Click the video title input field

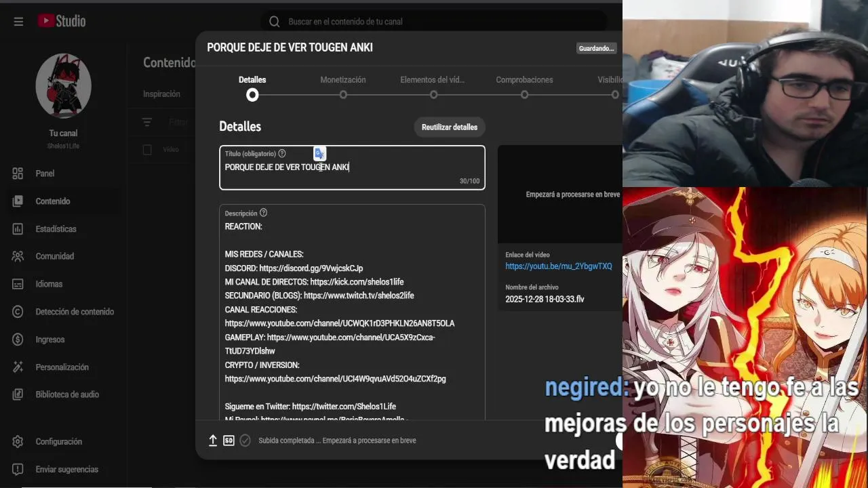tap(352, 167)
